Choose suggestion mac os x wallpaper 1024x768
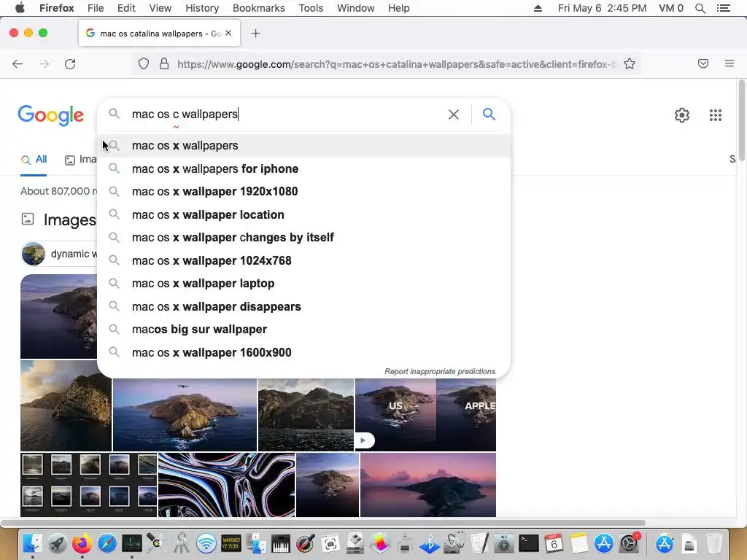 point(303,260)
